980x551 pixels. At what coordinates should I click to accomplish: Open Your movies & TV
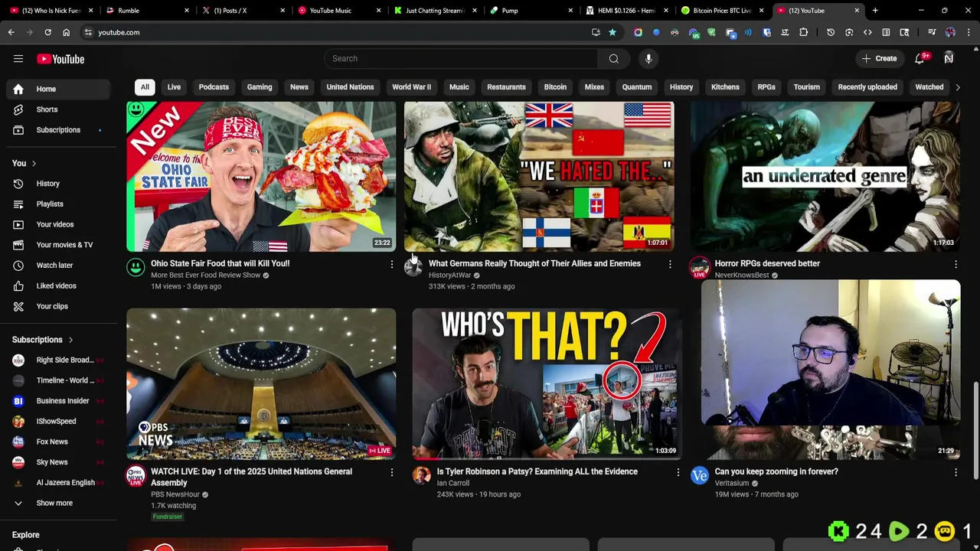pyautogui.click(x=58, y=245)
